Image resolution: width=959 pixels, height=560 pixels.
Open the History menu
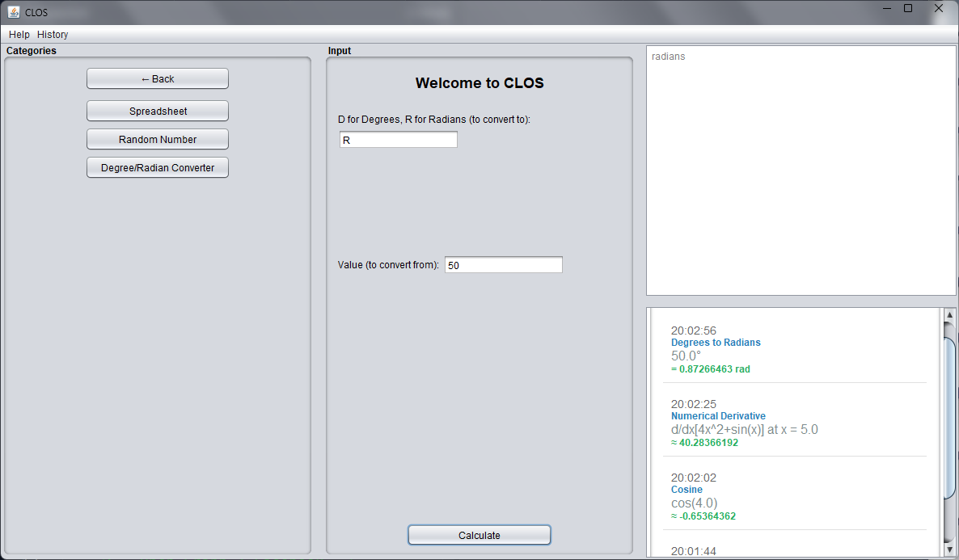[x=53, y=35]
